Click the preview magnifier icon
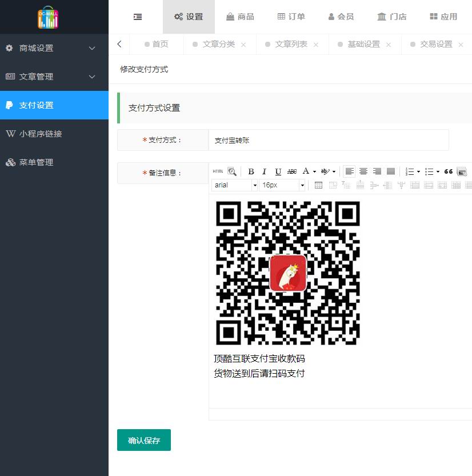This screenshot has width=472, height=476. 232,171
